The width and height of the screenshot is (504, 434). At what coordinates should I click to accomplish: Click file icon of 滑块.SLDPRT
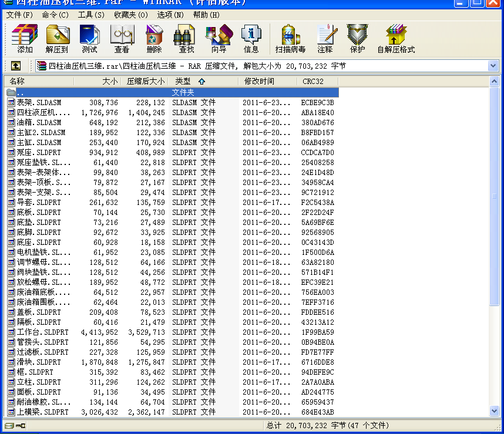coord(11,362)
